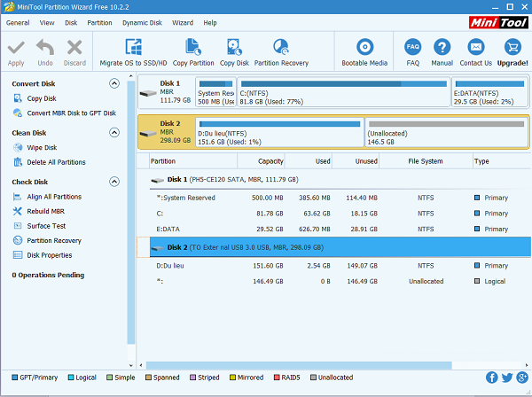
Task: Click the Copy Disk toolbar icon
Action: [x=234, y=47]
